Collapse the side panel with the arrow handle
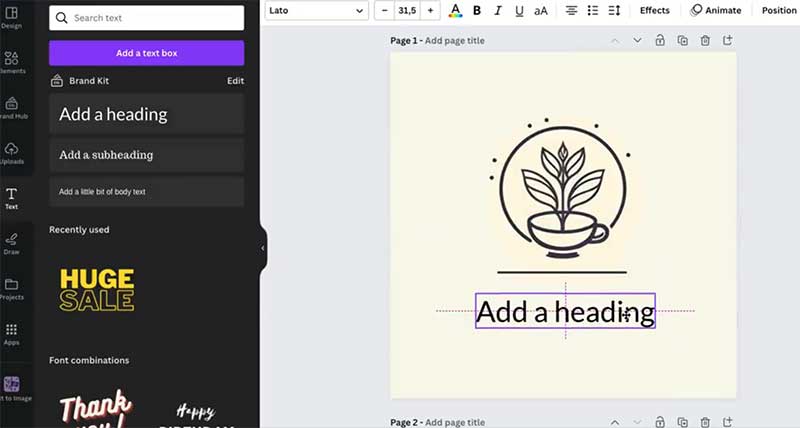The height and width of the screenshot is (428, 800). pyautogui.click(x=263, y=248)
